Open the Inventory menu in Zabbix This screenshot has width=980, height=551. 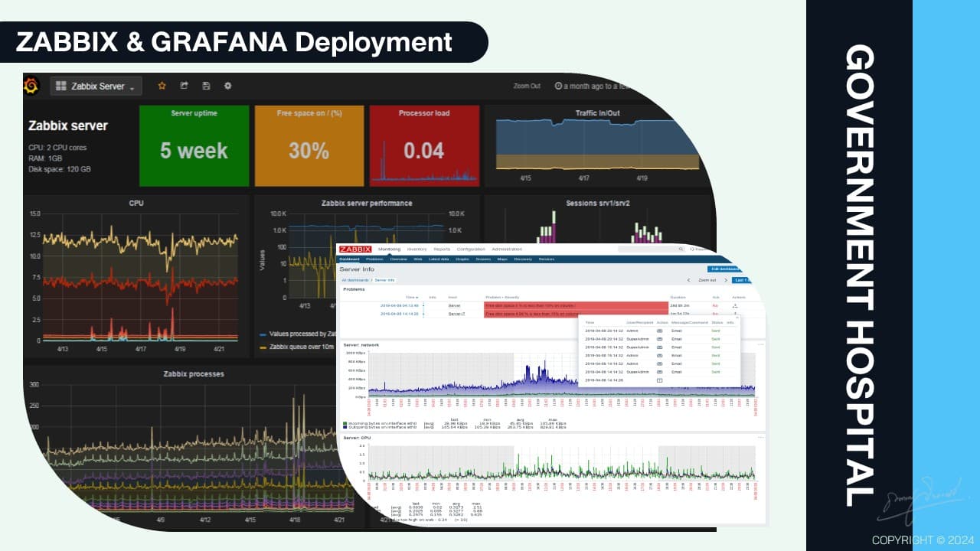pyautogui.click(x=417, y=249)
